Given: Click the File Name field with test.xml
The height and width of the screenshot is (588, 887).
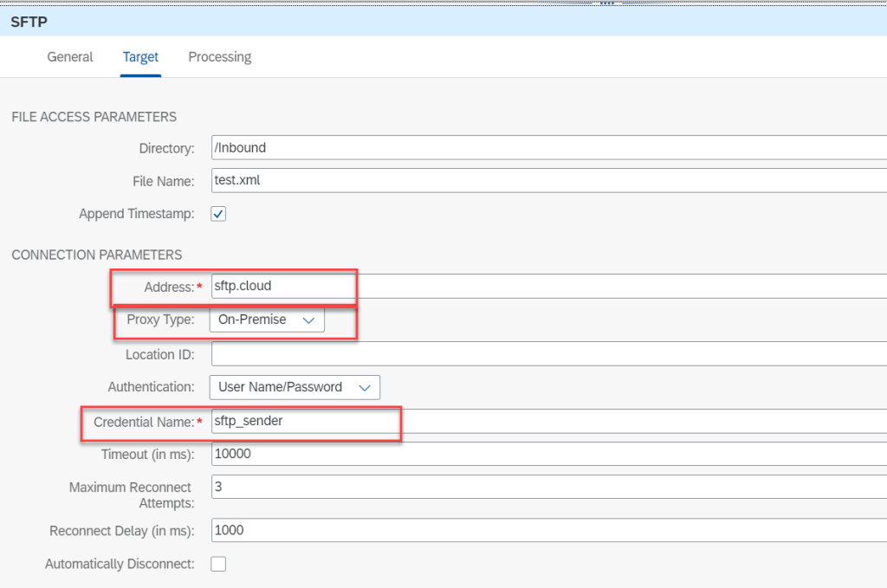Looking at the screenshot, I should tap(546, 181).
